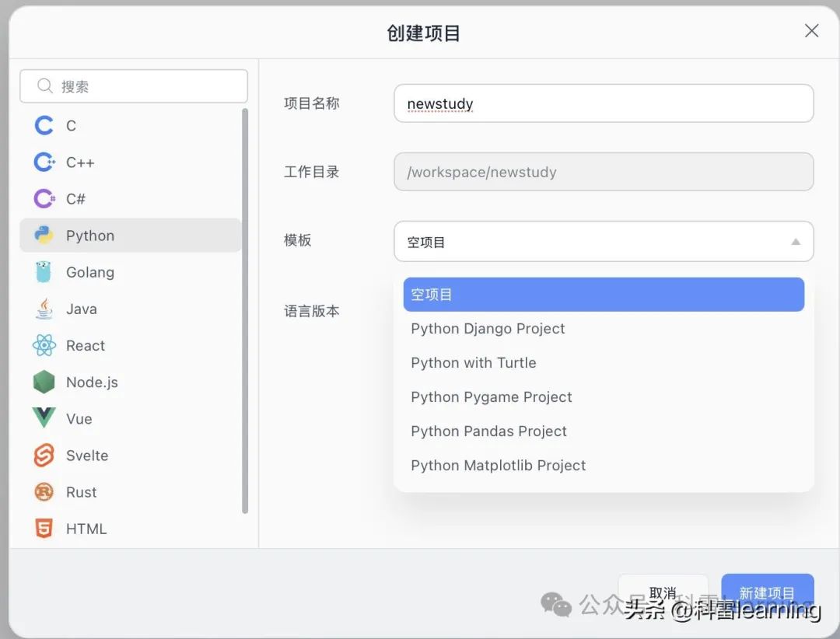Select the C++ label in language list
The width and height of the screenshot is (840, 639).
[x=80, y=162]
